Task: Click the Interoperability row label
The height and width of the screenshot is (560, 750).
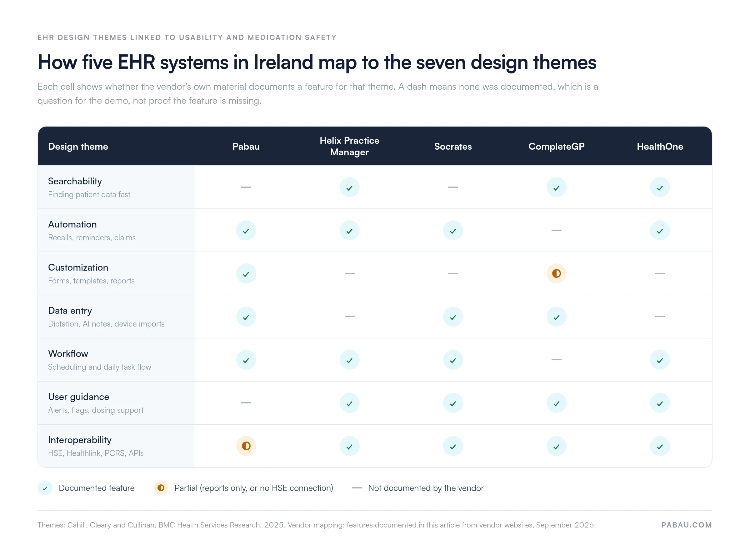Action: 80,440
